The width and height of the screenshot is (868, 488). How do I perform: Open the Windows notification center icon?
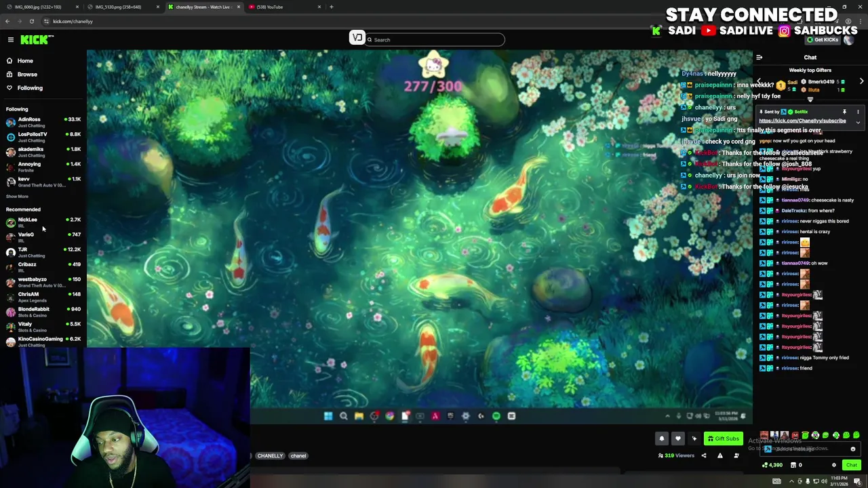857,481
